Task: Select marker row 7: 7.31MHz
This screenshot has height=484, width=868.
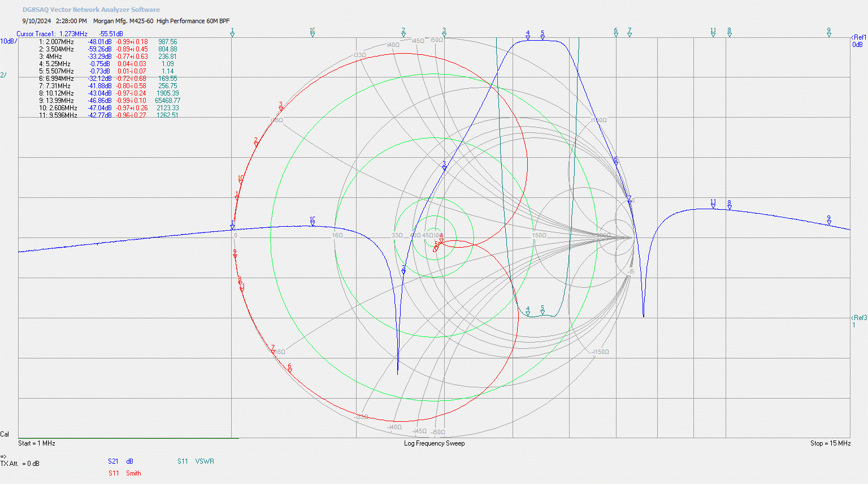Action: [108, 86]
